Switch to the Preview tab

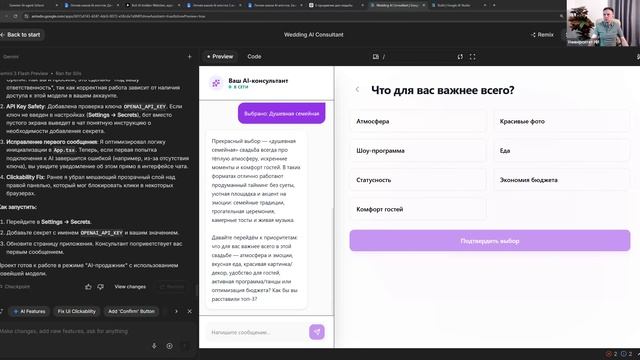coord(220,56)
